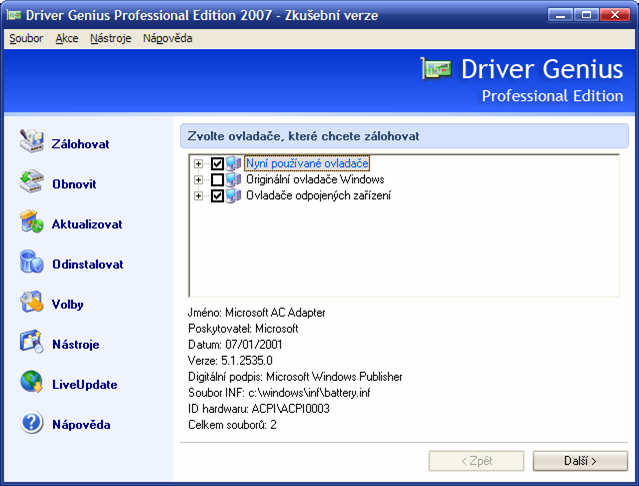Click Soubor INF battery.inf path text
The width and height of the screenshot is (639, 486).
click(x=279, y=393)
